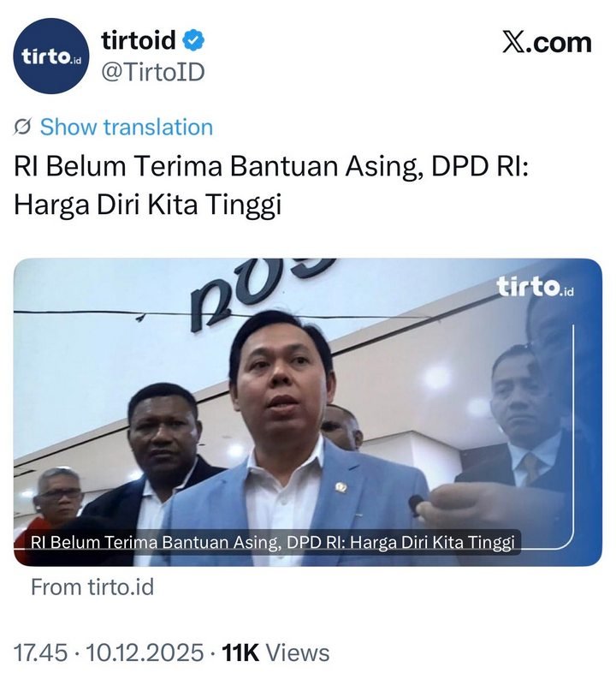Click the post headline beginning RI Belum Terima
The width and height of the screenshot is (616, 679).
click(271, 185)
